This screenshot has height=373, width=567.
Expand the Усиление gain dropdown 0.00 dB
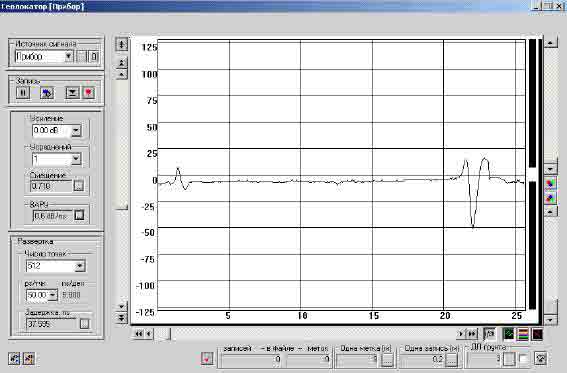(76, 130)
